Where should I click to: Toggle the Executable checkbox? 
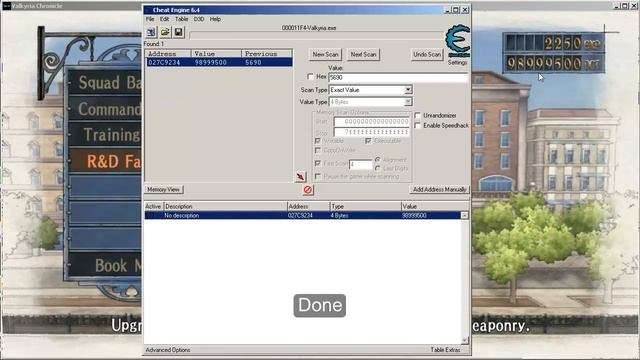(x=368, y=141)
